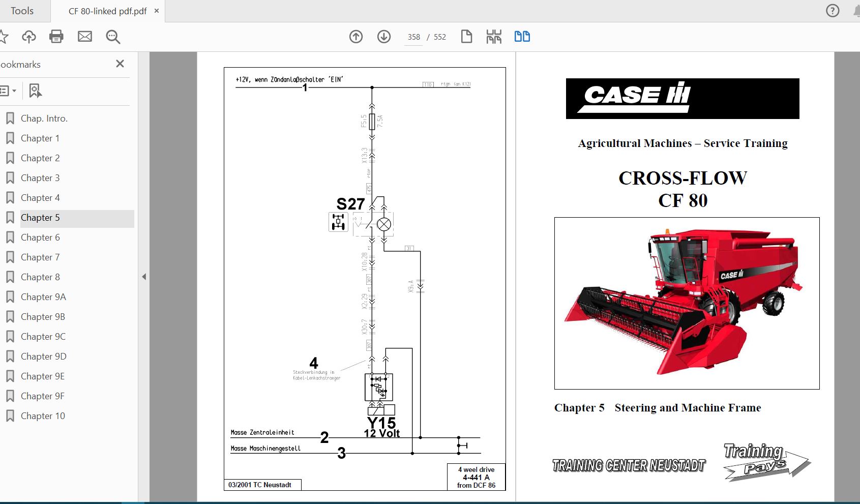The image size is (860, 504).
Task: Select single page view icon
Action: pyautogui.click(x=466, y=37)
